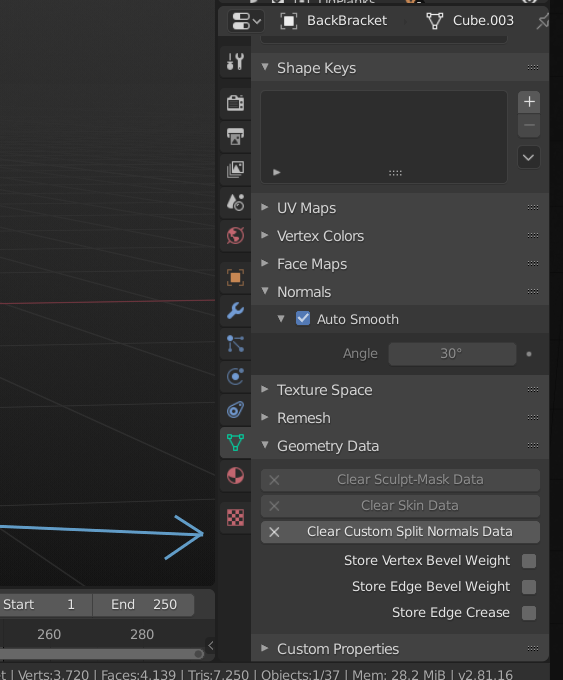Collapse the Normals panel
This screenshot has width=563, height=680.
click(265, 291)
